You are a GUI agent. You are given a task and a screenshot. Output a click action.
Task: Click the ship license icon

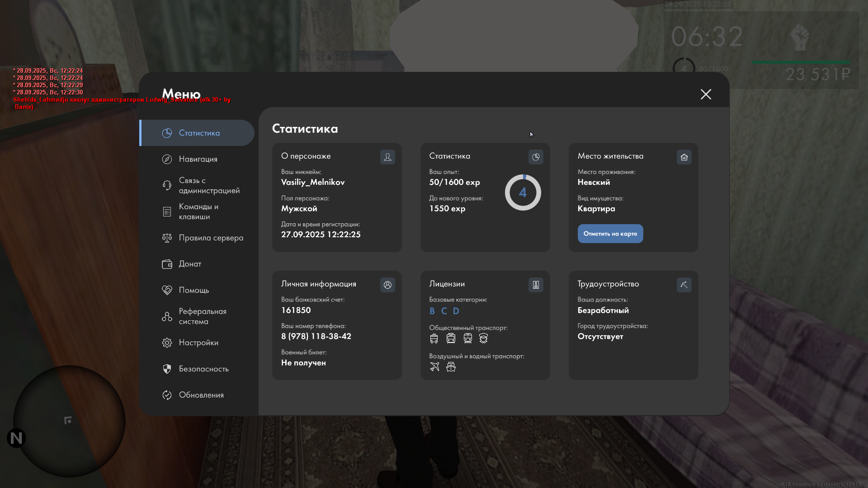[451, 366]
